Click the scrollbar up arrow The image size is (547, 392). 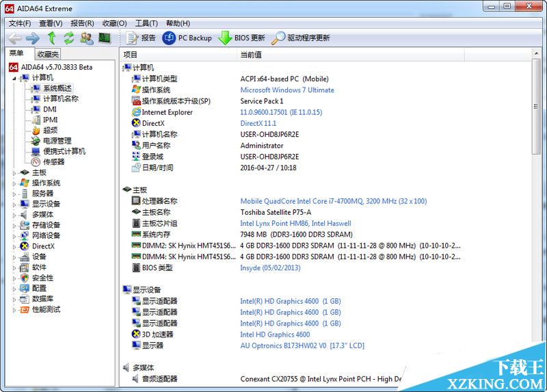click(x=536, y=53)
